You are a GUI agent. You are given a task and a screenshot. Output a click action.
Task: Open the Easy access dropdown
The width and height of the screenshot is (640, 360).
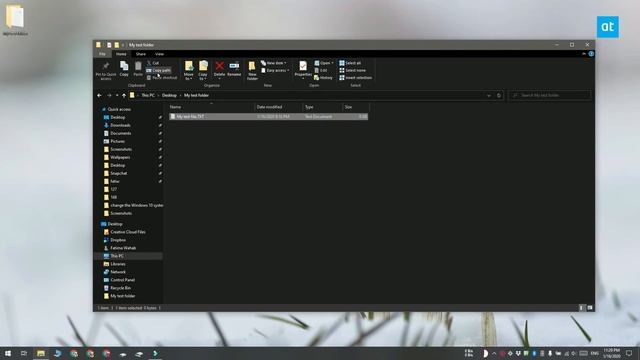[275, 71]
